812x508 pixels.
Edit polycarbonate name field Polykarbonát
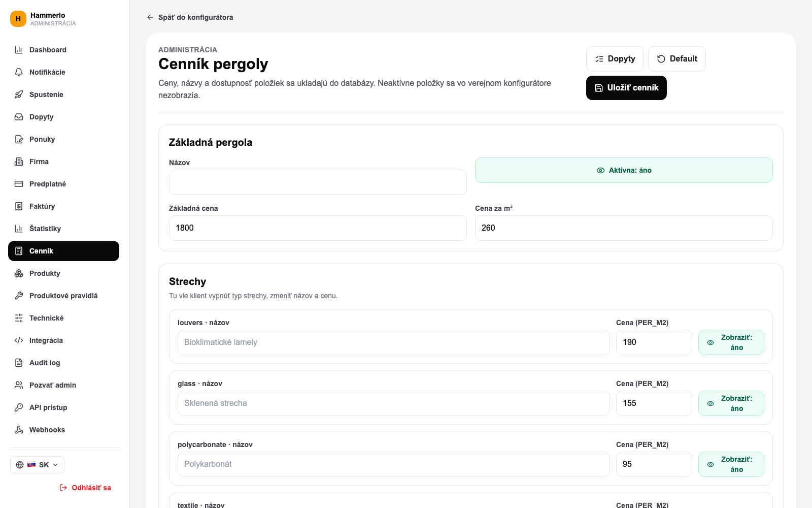click(x=394, y=464)
